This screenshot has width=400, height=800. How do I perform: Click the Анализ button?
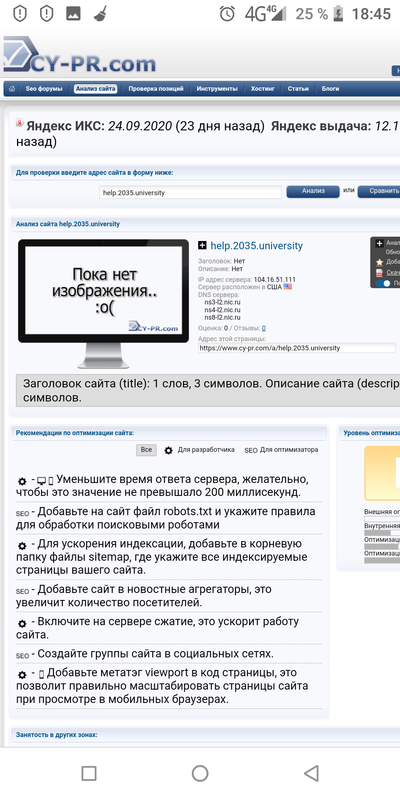(x=313, y=191)
